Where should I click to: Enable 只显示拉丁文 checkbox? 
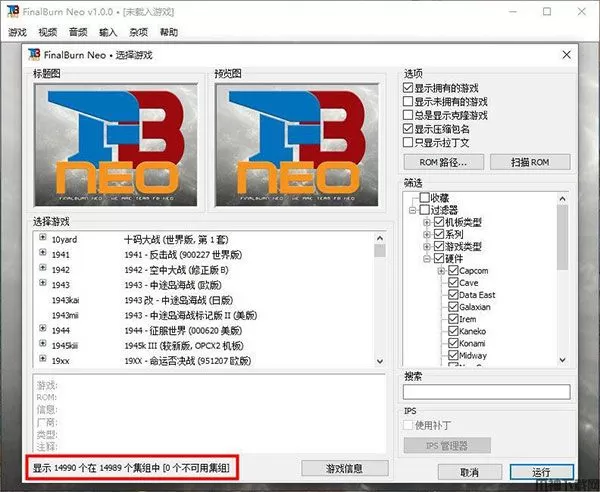tap(408, 142)
